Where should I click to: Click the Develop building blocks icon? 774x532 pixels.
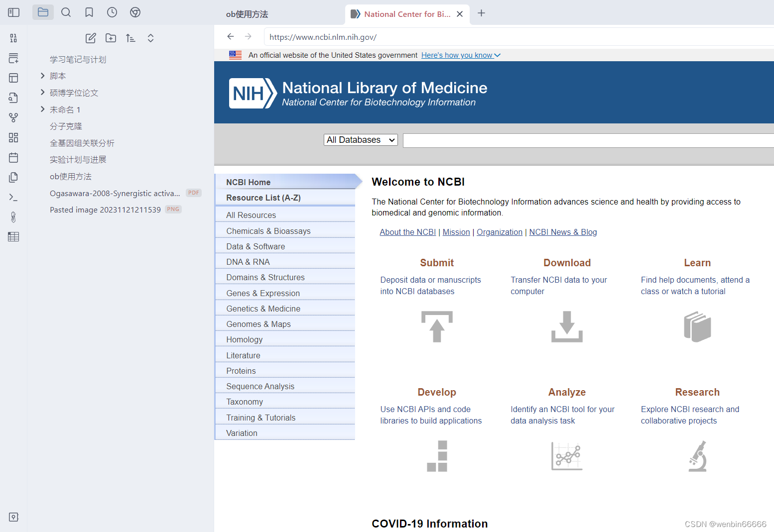[437, 456]
